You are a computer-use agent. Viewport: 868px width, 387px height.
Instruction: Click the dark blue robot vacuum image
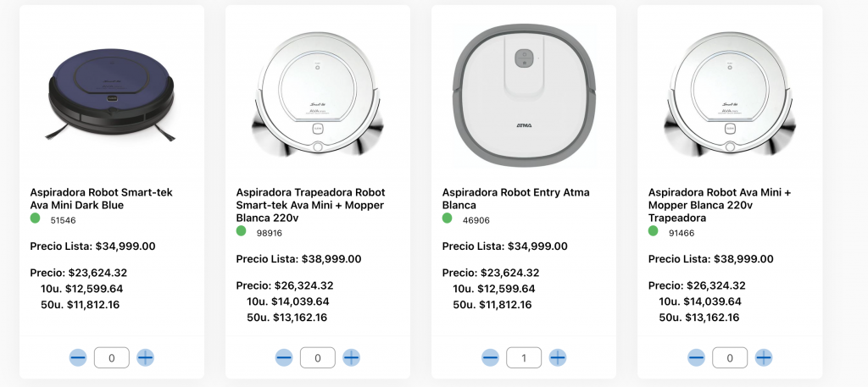pyautogui.click(x=112, y=95)
